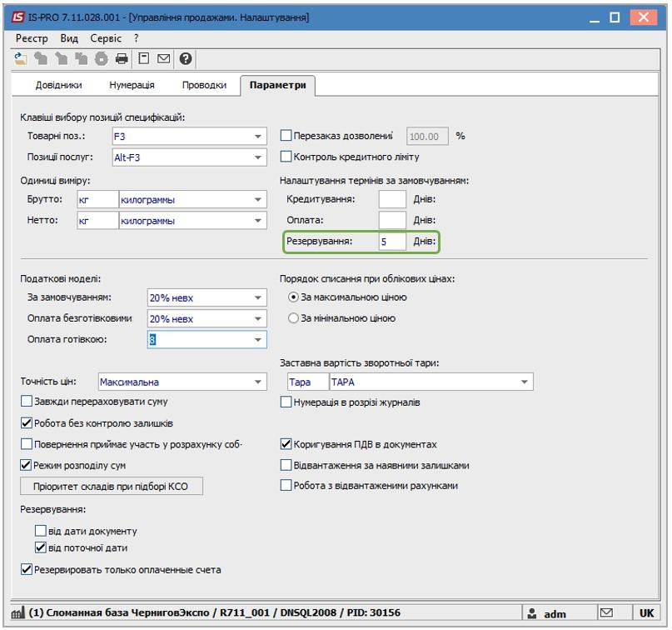672x630 pixels.
Task: Open the ТАРА dropdown
Action: click(x=525, y=382)
